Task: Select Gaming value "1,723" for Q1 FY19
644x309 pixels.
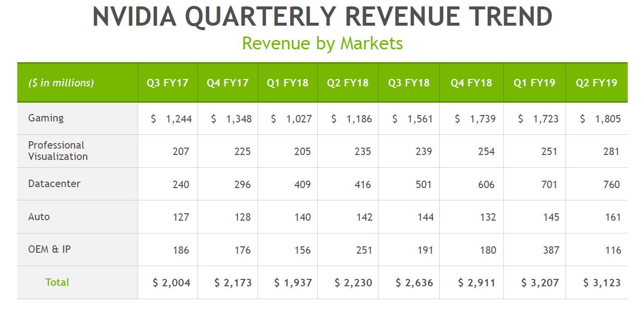Action: pyautogui.click(x=546, y=119)
